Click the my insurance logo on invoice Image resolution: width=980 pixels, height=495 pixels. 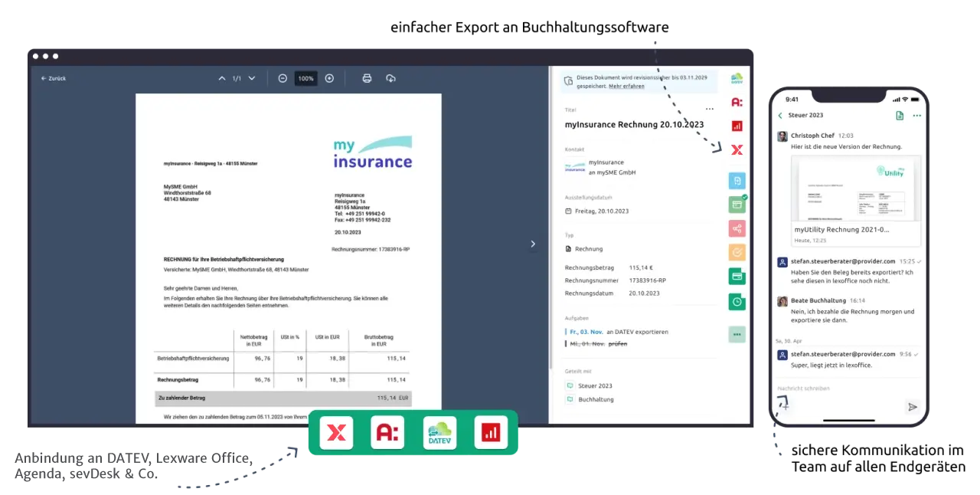coord(373,152)
